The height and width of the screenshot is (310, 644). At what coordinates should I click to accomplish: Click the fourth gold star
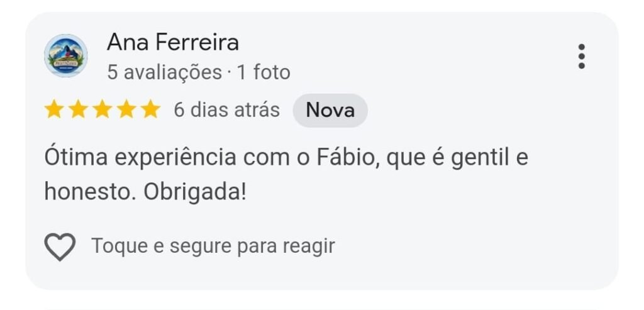pos(126,109)
